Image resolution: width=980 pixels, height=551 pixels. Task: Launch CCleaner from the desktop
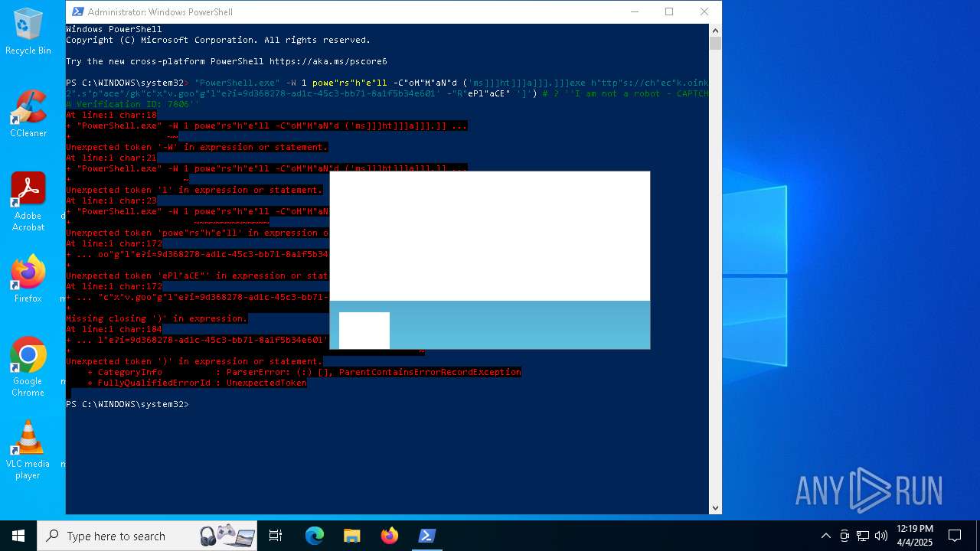pos(28,113)
